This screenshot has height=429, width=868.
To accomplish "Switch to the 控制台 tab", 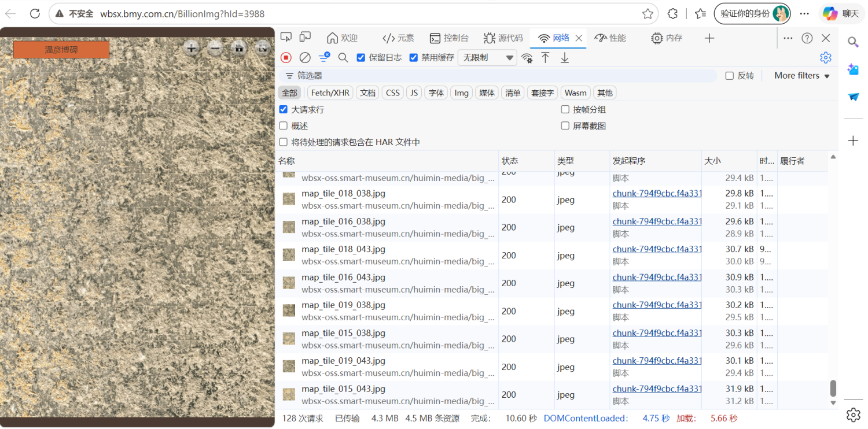I will click(449, 38).
